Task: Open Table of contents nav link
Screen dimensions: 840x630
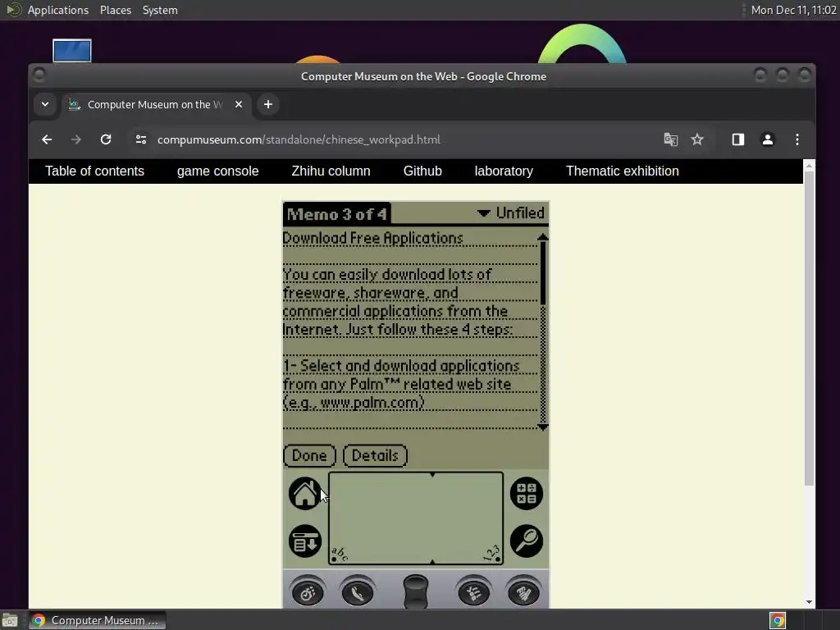Action: click(x=95, y=171)
